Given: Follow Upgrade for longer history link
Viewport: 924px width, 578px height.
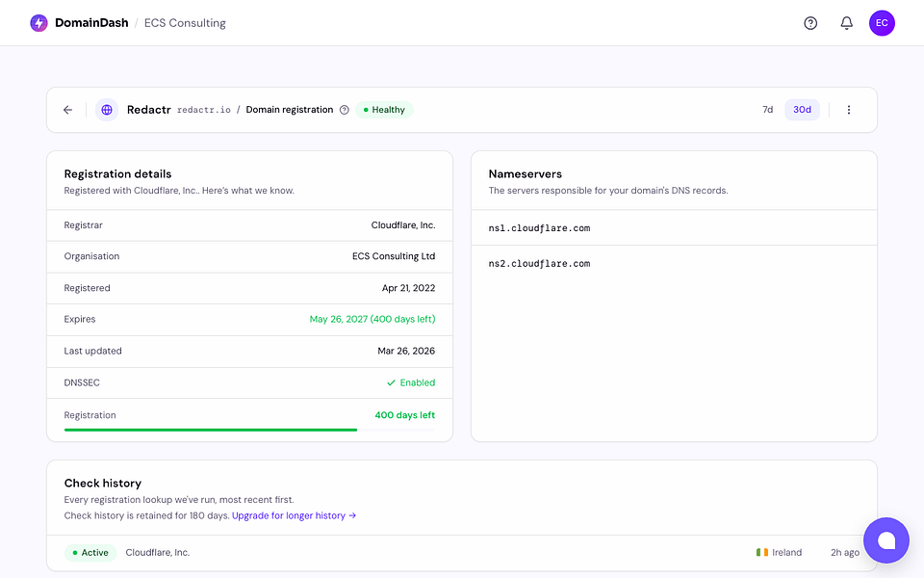Looking at the screenshot, I should coord(295,515).
